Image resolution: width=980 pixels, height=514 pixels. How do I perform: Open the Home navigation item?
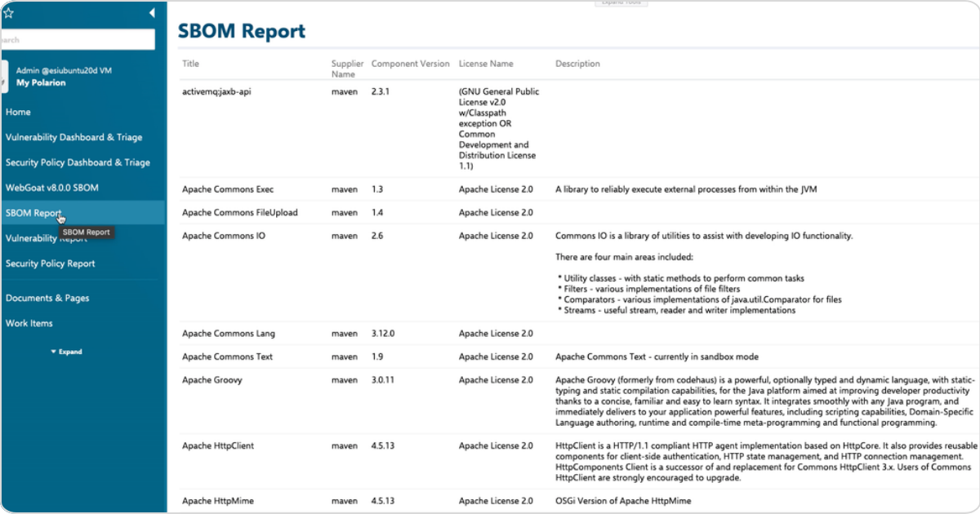pos(18,112)
